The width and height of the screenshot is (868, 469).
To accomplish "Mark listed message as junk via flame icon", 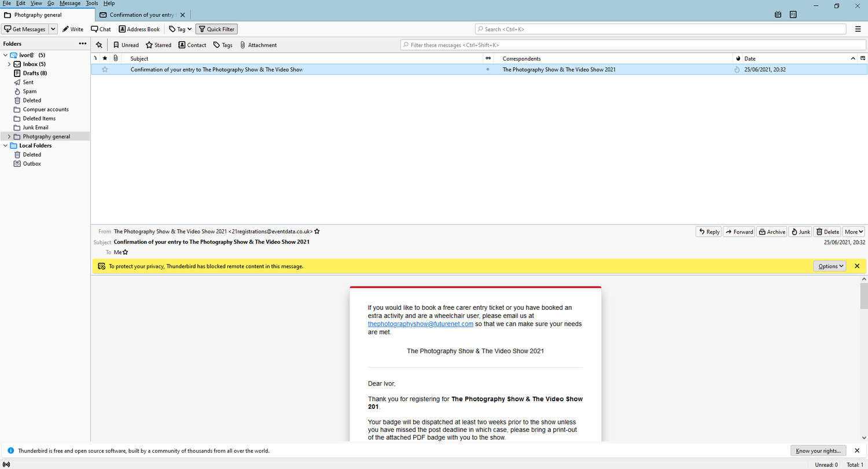I will pyautogui.click(x=737, y=69).
